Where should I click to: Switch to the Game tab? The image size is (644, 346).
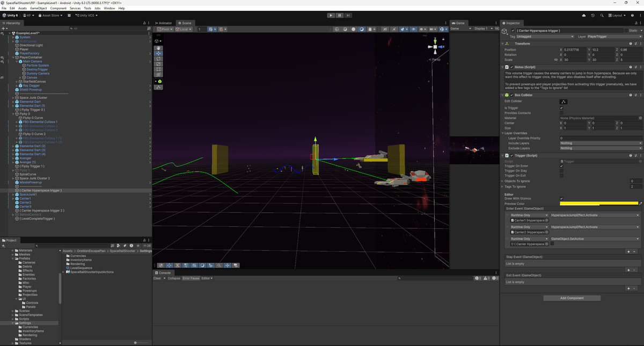(x=458, y=23)
